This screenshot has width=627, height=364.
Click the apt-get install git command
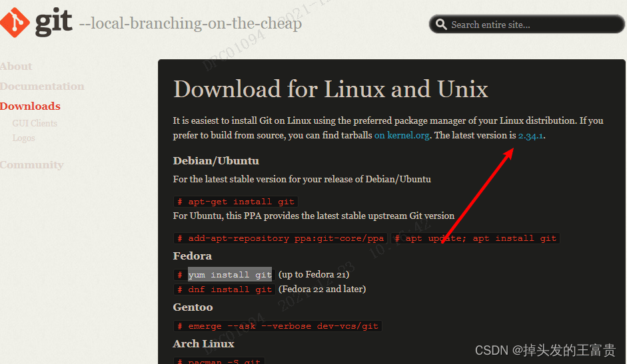click(235, 202)
